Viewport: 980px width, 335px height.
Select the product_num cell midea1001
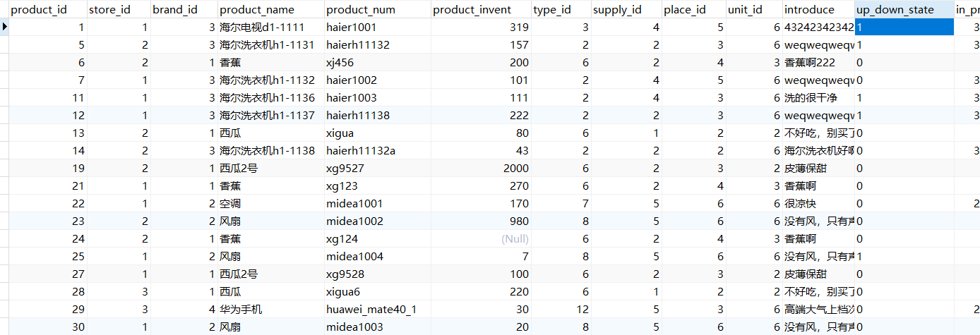click(x=377, y=203)
